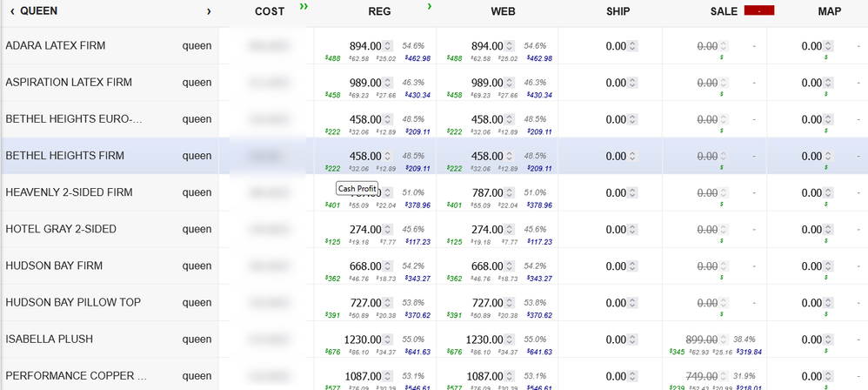The image size is (868, 390).
Task: Adjust WEB stepper for HUDSON BAY PILLOW TOP
Action: tap(510, 303)
